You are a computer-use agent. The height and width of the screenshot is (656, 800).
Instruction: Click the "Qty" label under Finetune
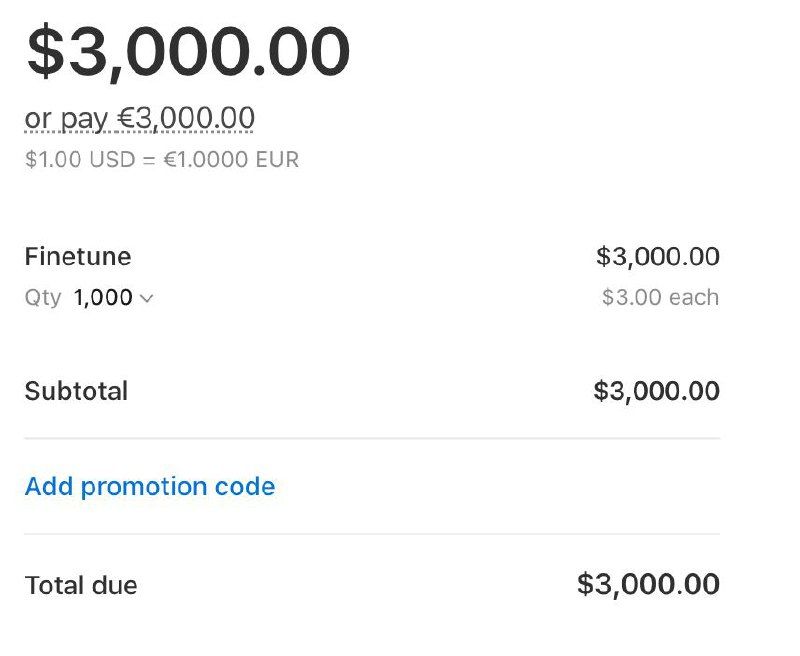point(43,297)
